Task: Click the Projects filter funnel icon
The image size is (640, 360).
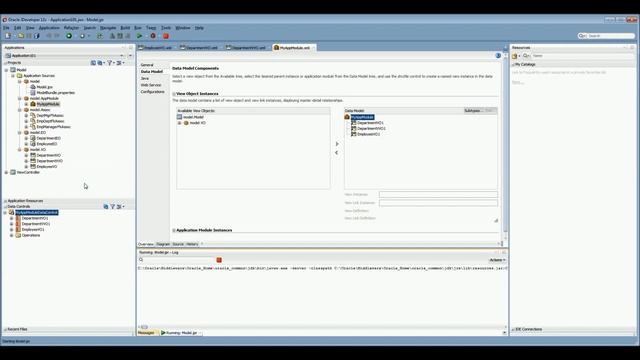Action: point(109,63)
